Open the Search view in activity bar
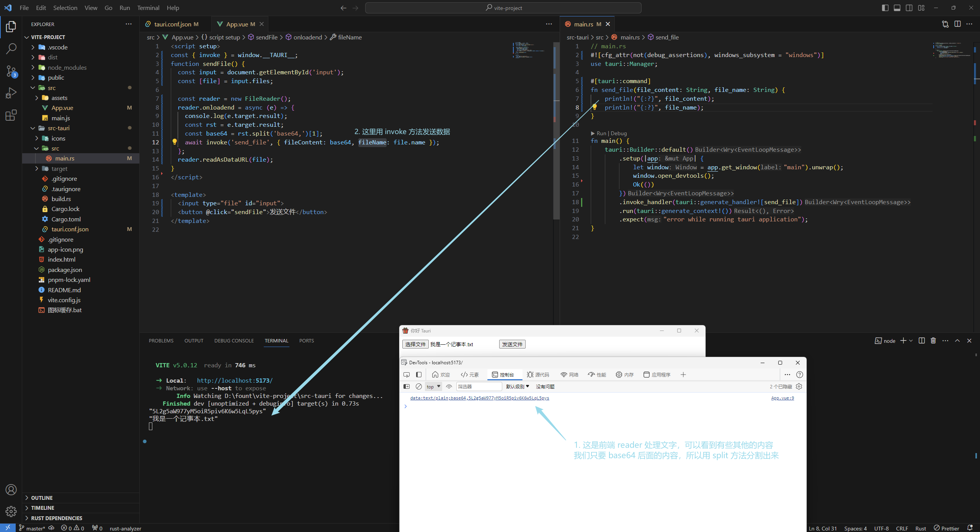 tap(11, 49)
